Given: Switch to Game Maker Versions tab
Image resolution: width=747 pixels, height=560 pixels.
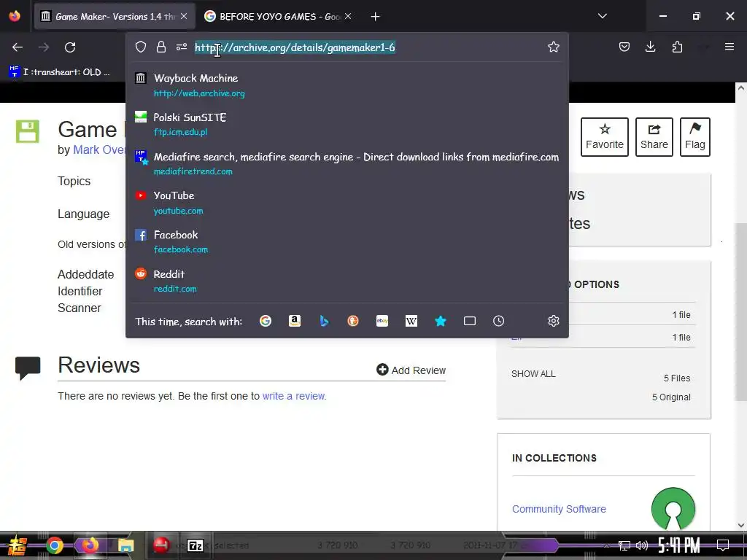Looking at the screenshot, I should [113, 16].
